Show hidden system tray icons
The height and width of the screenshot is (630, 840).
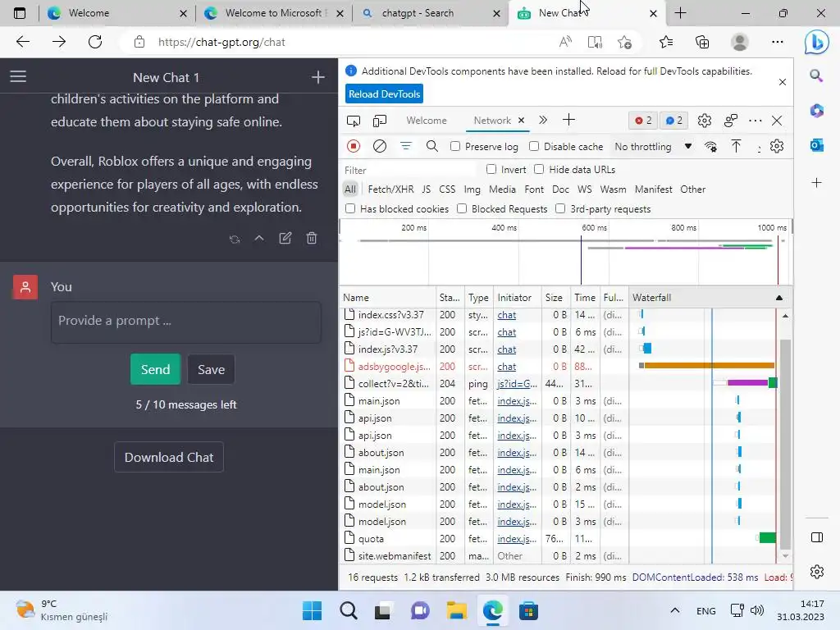[x=675, y=610]
